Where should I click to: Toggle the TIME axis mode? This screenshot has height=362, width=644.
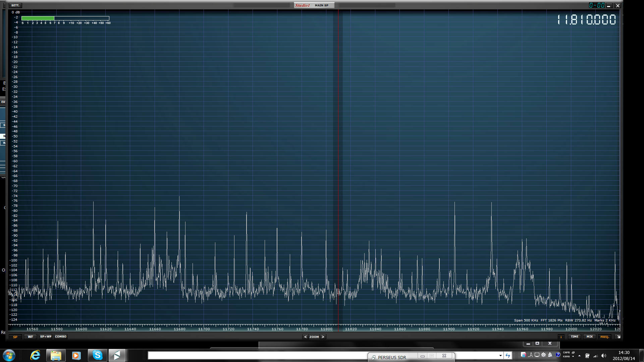click(575, 337)
